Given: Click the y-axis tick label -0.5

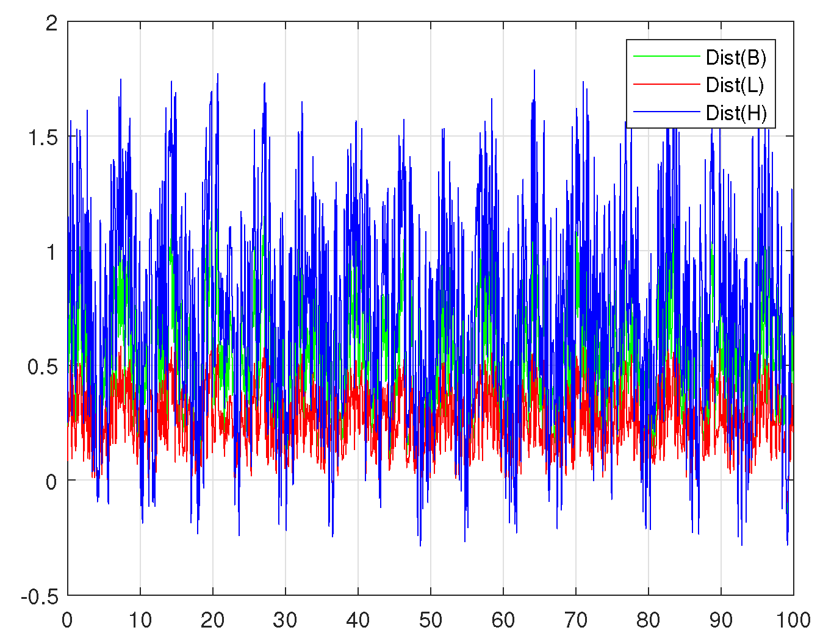Looking at the screenshot, I should click(x=39, y=596).
